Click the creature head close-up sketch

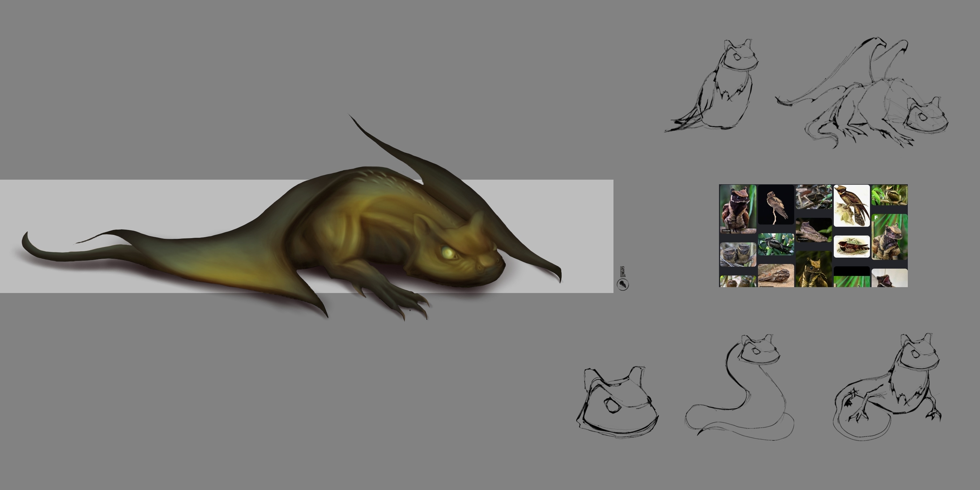click(x=617, y=402)
